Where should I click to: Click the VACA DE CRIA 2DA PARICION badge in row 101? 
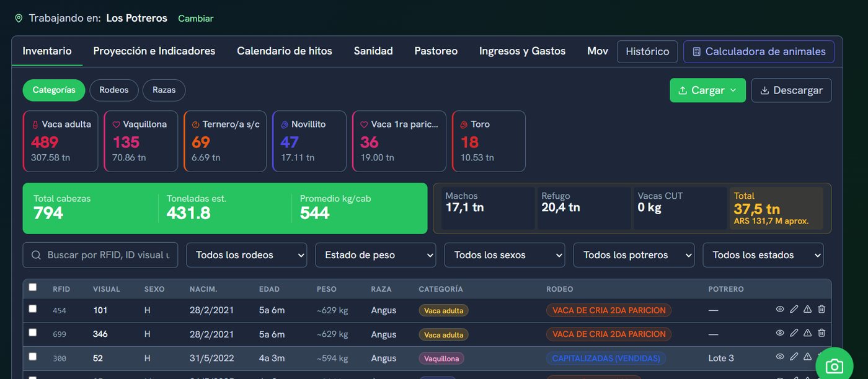609,310
